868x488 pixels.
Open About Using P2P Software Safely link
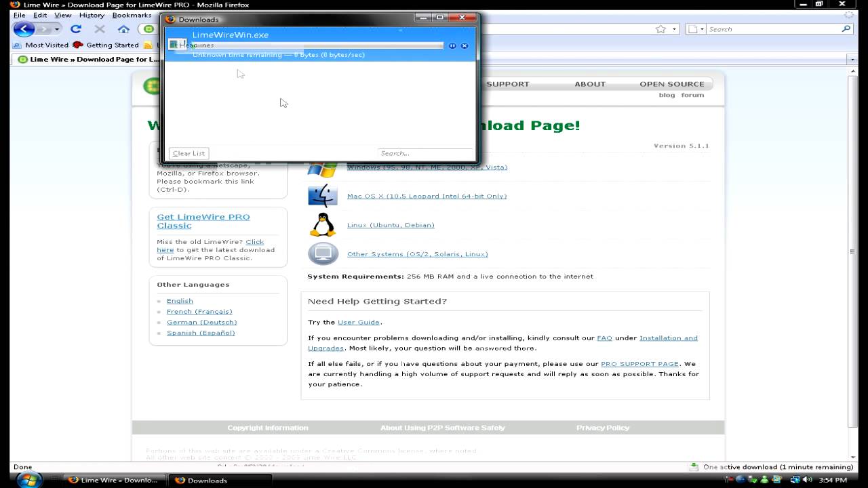443,428
